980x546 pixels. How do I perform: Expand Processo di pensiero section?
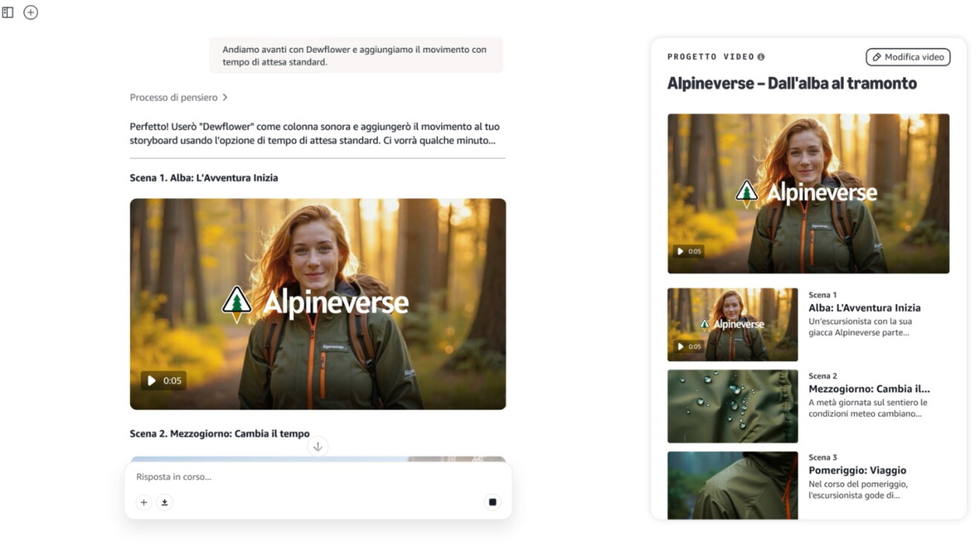[178, 97]
